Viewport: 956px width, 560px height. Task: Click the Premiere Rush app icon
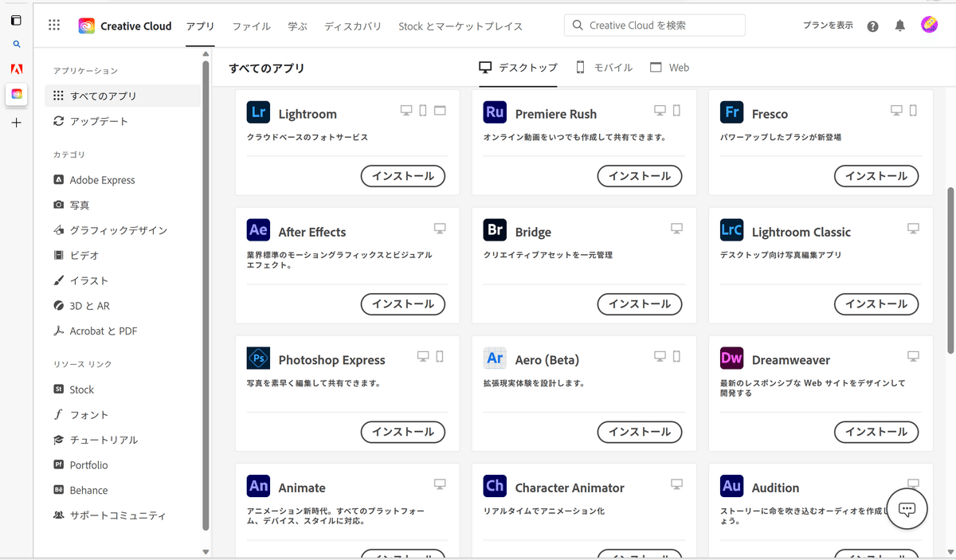(x=496, y=112)
